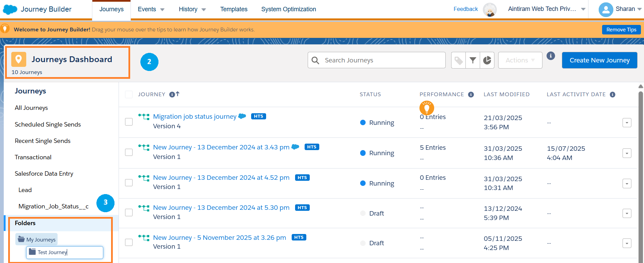Expand the Actions dropdown
Screen dimensions: 644x263
click(x=520, y=60)
